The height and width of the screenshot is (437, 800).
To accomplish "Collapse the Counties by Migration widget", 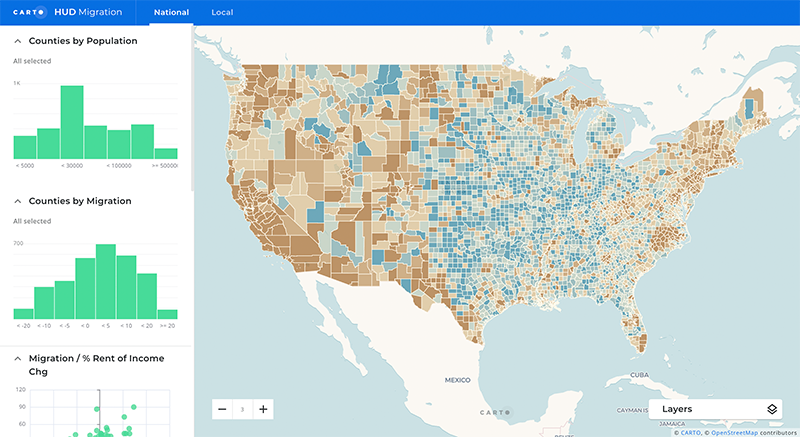I will [18, 201].
